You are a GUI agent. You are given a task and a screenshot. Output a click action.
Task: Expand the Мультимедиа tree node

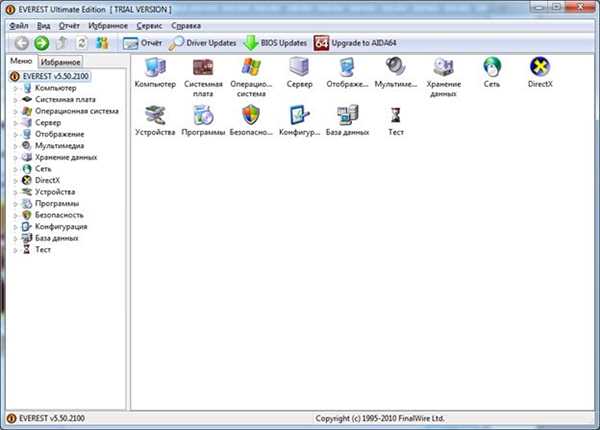(16, 146)
